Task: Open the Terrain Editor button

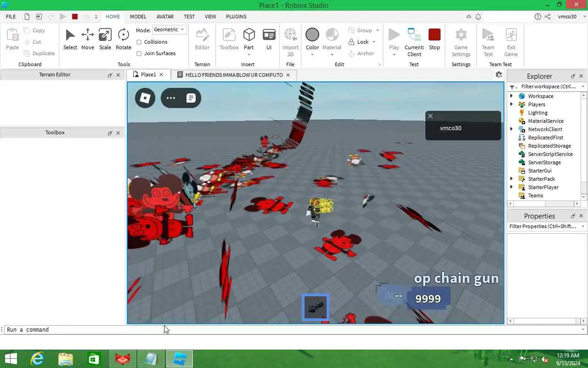Action: click(x=202, y=39)
